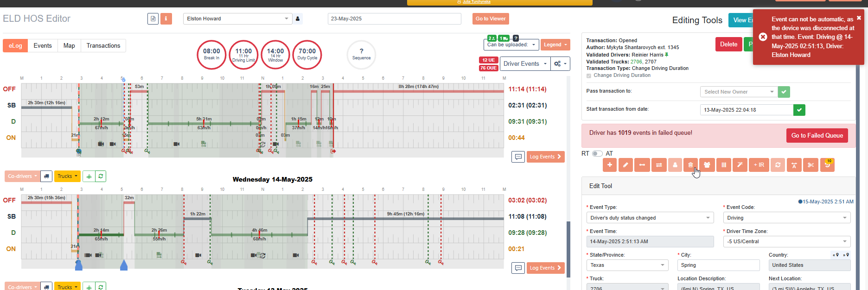Click the undo history tool with badge 10

click(x=827, y=165)
